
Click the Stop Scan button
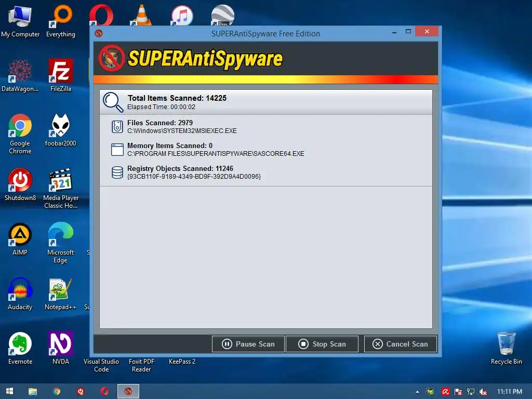pyautogui.click(x=322, y=344)
